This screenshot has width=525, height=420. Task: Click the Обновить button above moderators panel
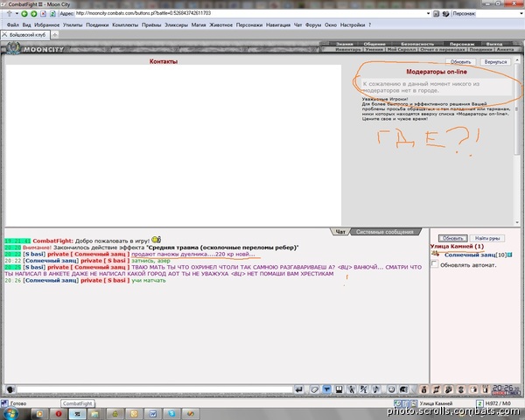point(460,61)
